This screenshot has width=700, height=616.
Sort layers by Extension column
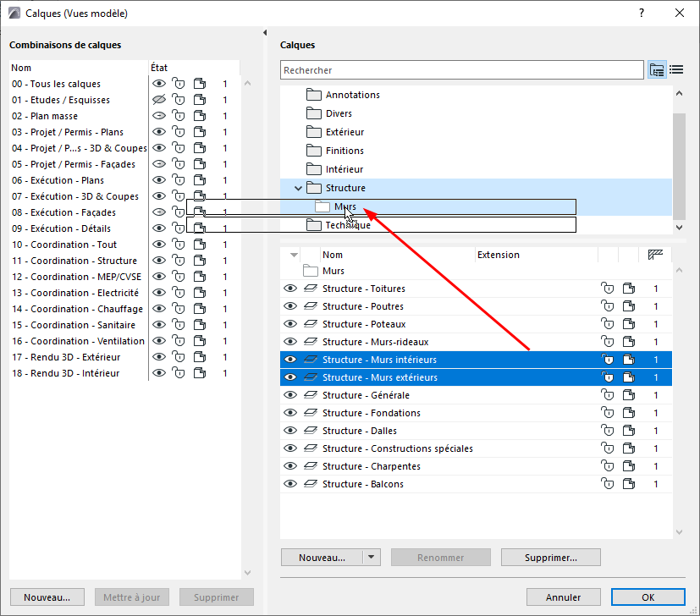tap(536, 255)
